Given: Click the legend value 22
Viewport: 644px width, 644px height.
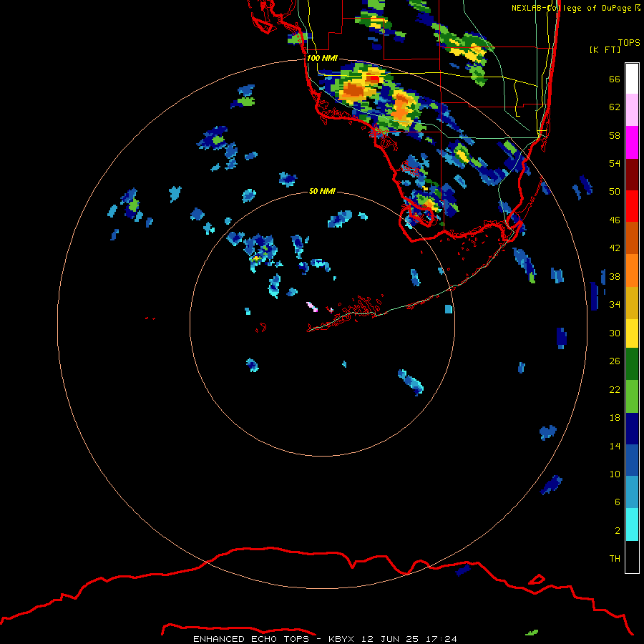Looking at the screenshot, I should [615, 389].
